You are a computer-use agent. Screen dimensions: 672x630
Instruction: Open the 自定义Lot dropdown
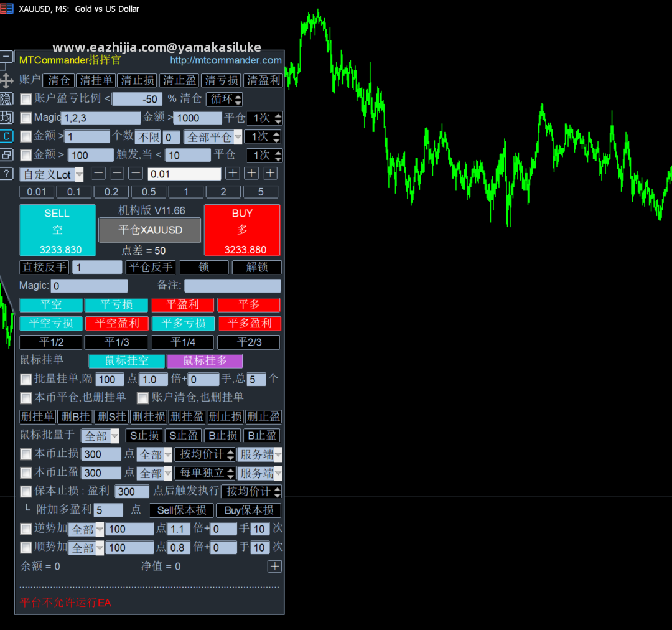tap(52, 174)
